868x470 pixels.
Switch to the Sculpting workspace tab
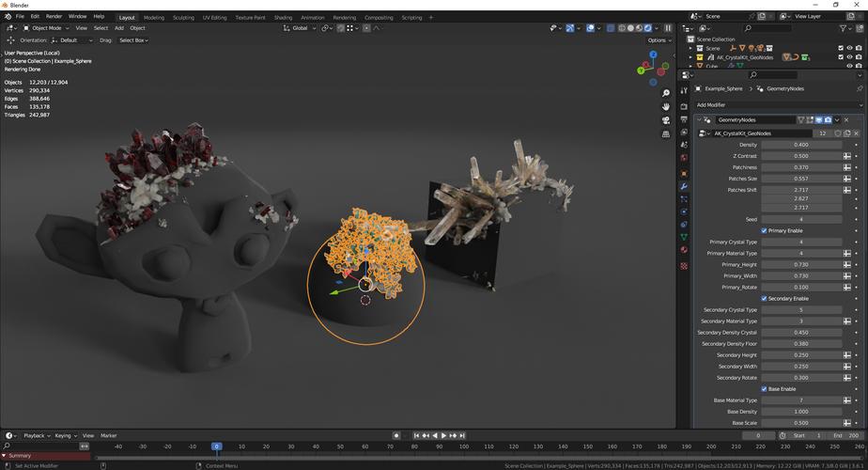pos(183,18)
